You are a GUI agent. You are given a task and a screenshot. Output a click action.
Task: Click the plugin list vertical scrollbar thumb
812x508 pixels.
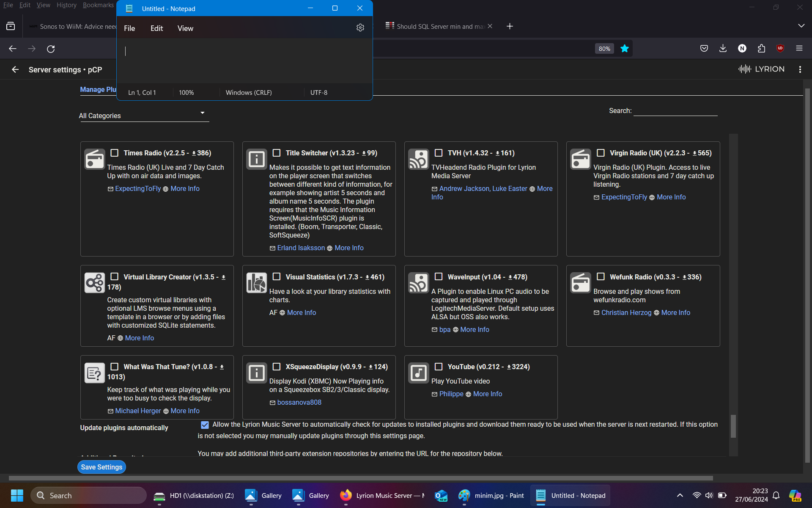(733, 425)
